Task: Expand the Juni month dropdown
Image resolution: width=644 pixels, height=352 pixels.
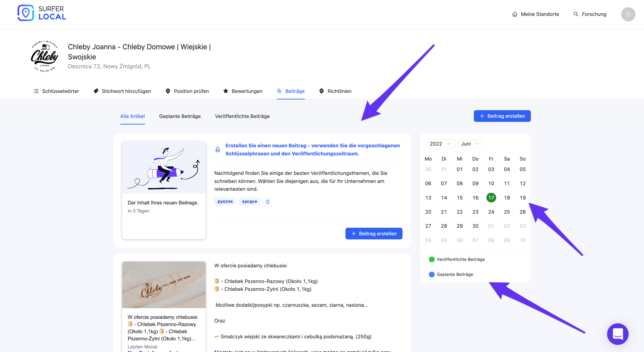Action: coord(470,144)
